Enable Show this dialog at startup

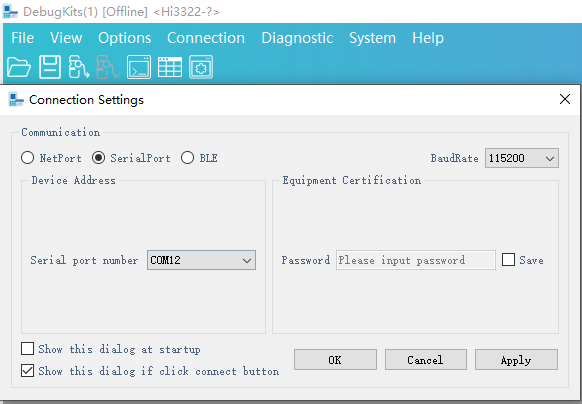(x=27, y=349)
